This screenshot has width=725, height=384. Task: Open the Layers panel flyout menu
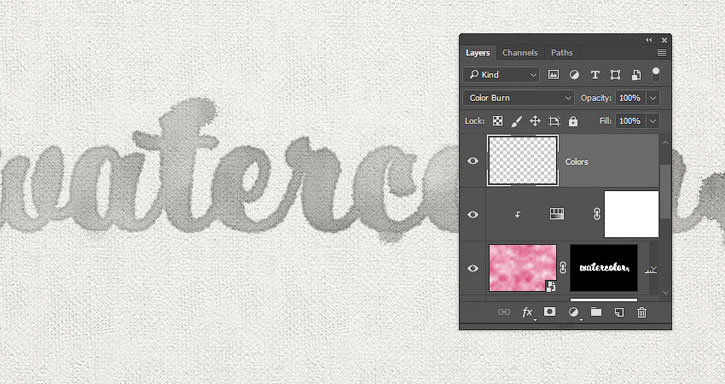point(662,53)
